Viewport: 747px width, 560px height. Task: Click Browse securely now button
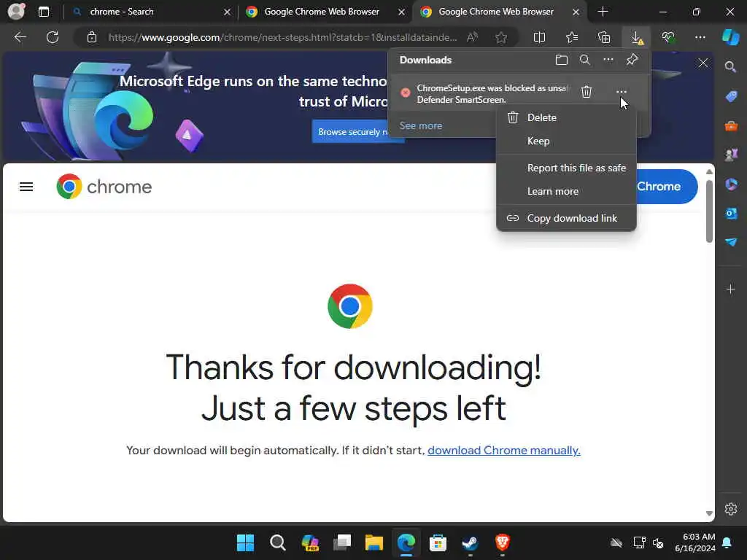point(352,132)
